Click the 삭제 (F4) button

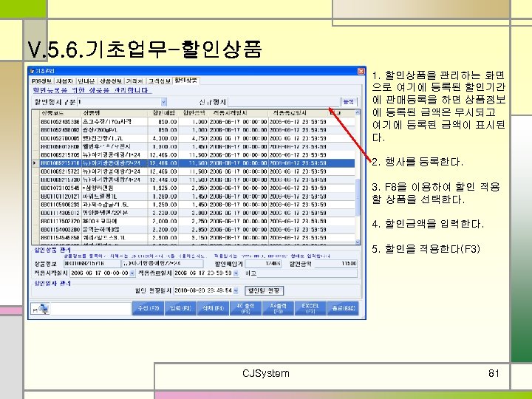[213, 308]
